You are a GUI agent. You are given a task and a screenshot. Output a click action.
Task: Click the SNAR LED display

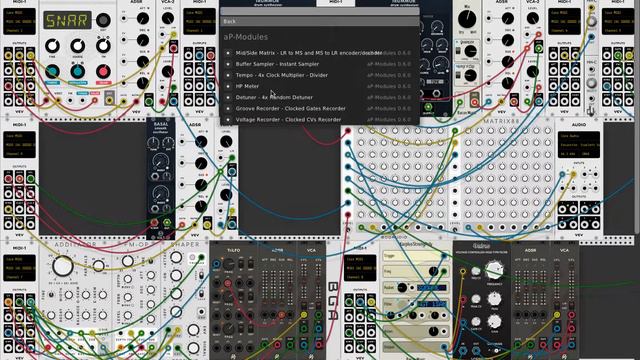tap(67, 20)
